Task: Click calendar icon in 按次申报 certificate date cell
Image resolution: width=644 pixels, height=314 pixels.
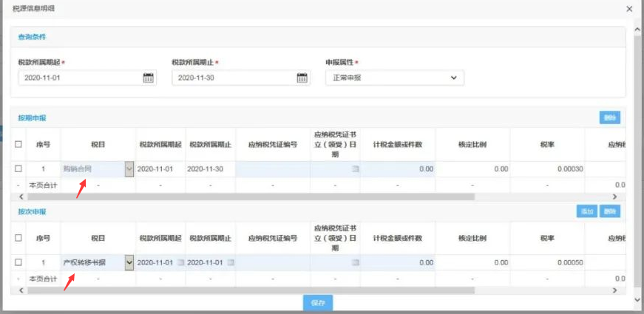Action: point(354,262)
